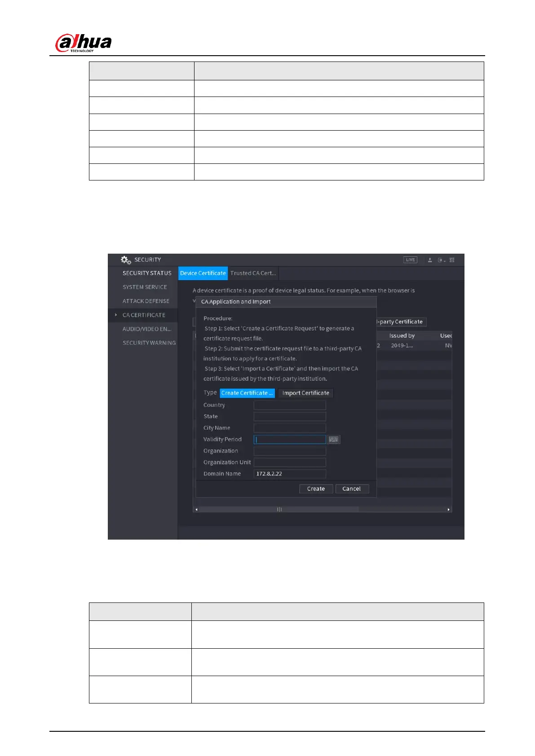Viewport: 535px width, 756px height.
Task: Click the Security gear icon
Action: coord(126,260)
